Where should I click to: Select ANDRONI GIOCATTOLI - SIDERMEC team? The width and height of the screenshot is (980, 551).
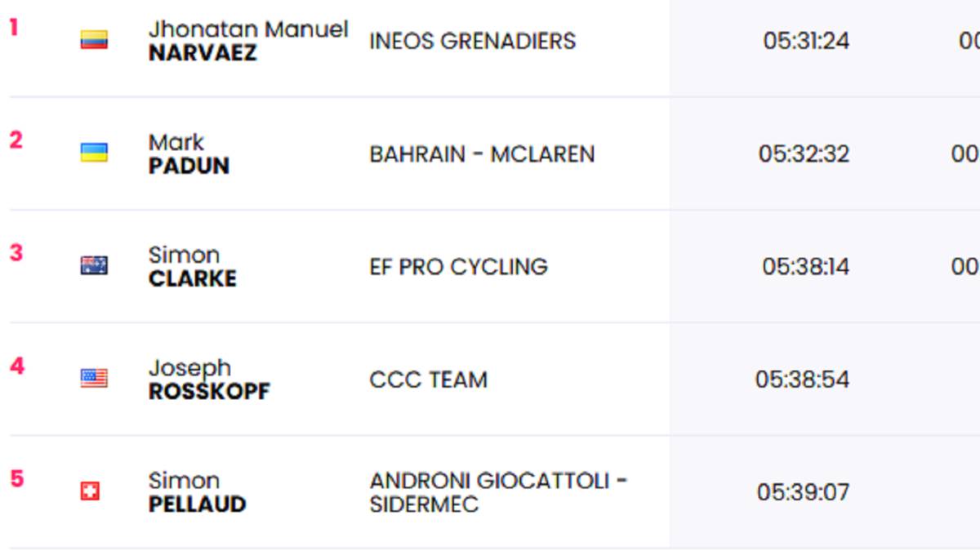coord(498,491)
